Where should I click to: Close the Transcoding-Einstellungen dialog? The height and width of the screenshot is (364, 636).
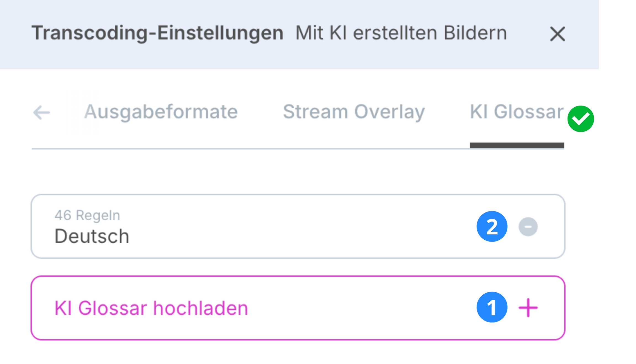(557, 34)
